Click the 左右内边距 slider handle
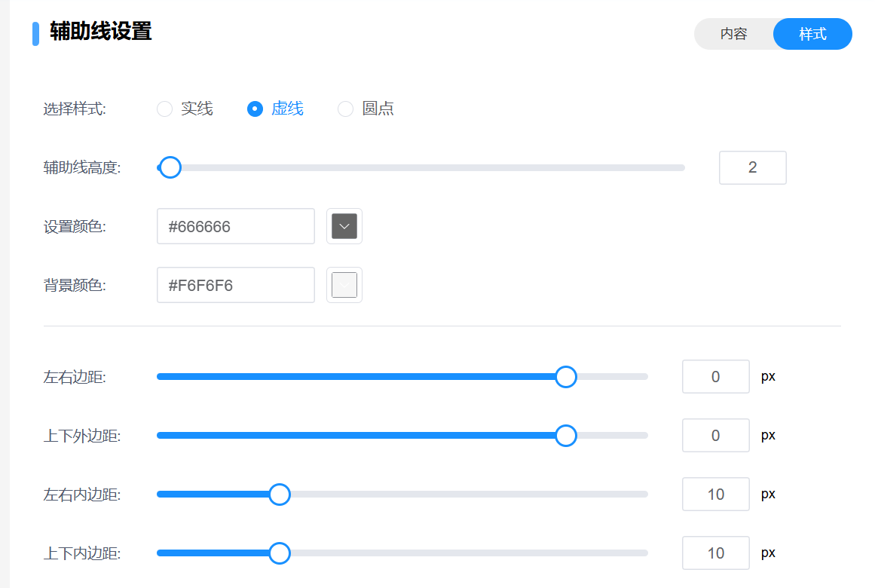Image resolution: width=875 pixels, height=588 pixels. (x=280, y=495)
